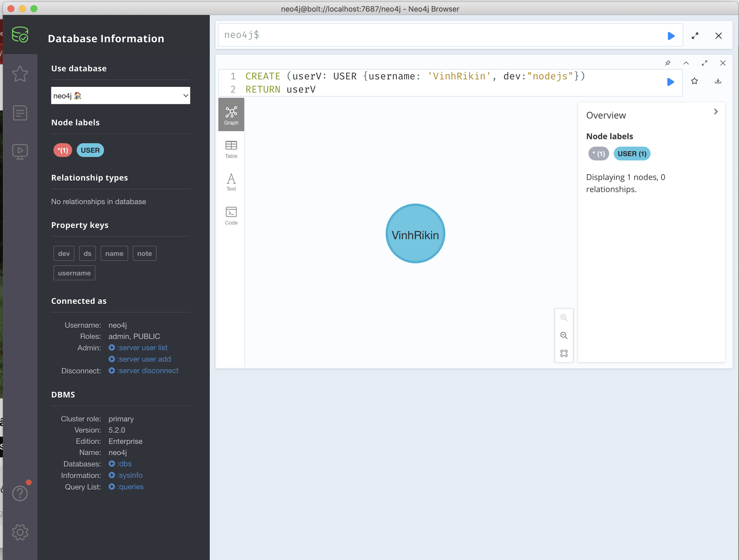Click the USER node label in sidebar
Viewport: 739px width, 560px height.
click(90, 150)
